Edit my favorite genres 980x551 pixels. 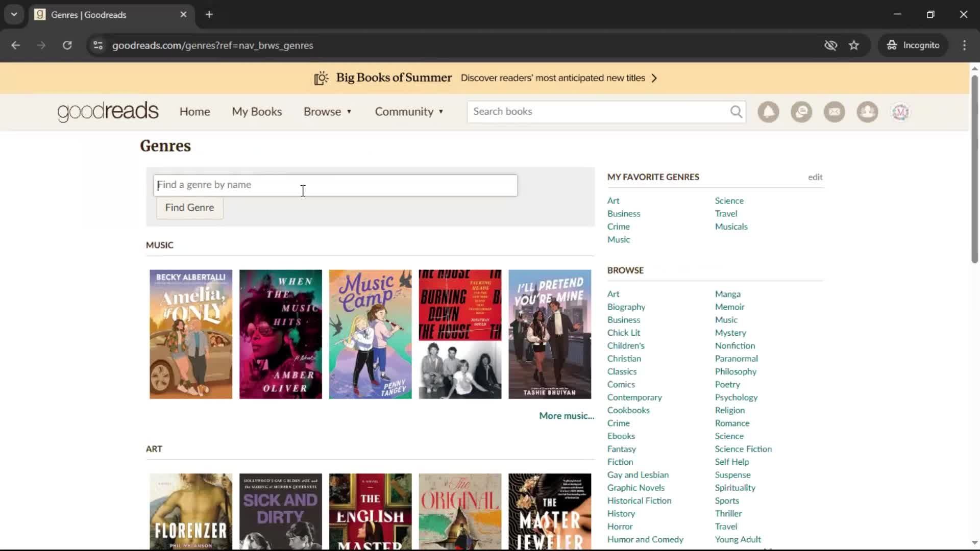[815, 177]
